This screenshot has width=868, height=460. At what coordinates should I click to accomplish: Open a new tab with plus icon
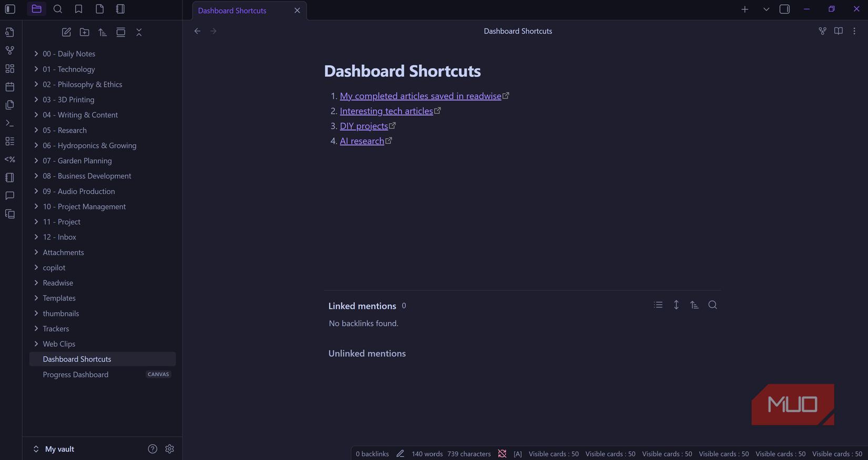(x=745, y=9)
